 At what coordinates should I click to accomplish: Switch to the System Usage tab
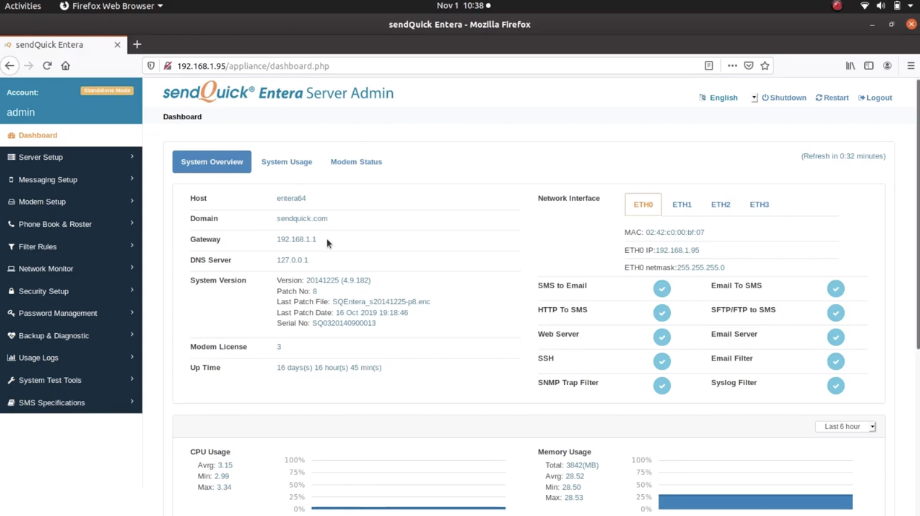click(x=287, y=161)
